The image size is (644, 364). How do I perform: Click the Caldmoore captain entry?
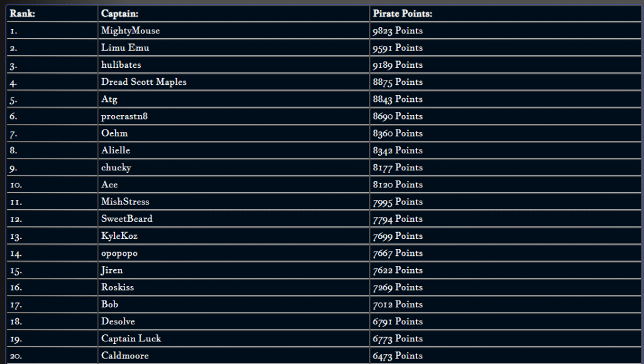pyautogui.click(x=123, y=356)
